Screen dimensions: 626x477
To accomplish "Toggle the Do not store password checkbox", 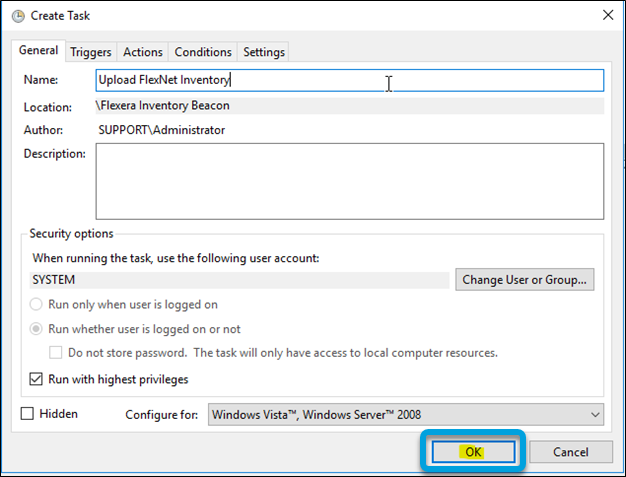I will [55, 353].
